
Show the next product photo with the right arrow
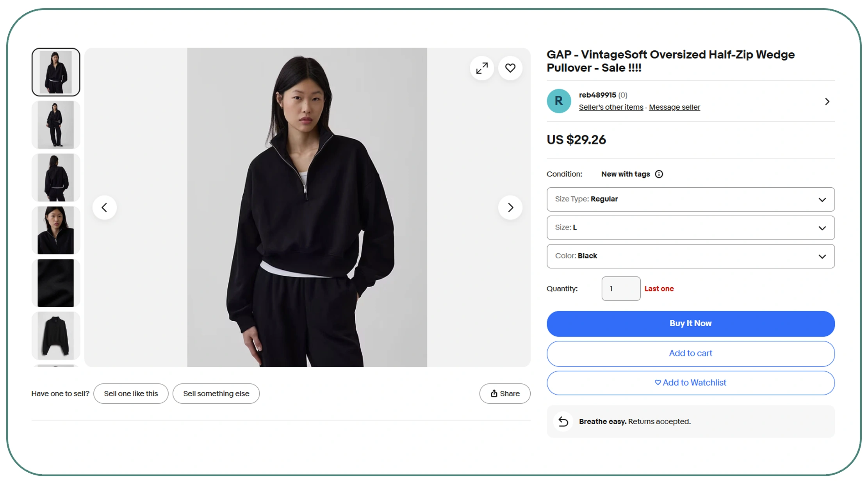pyautogui.click(x=510, y=207)
